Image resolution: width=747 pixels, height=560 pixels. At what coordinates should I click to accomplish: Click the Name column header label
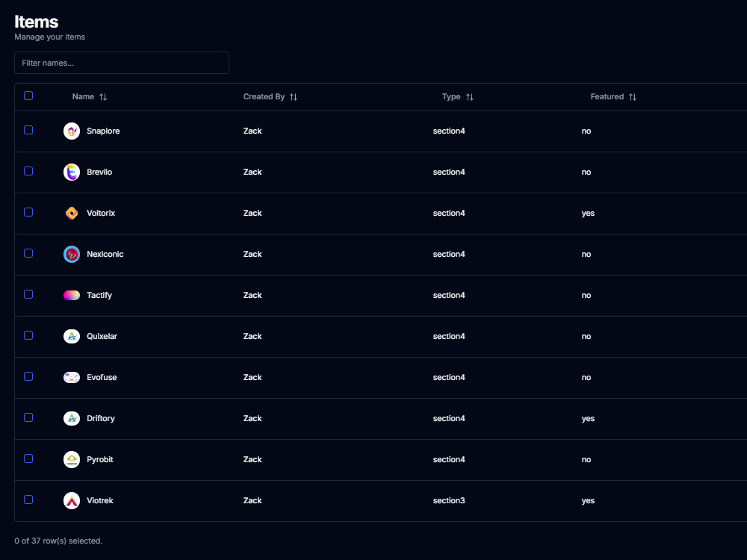83,96
